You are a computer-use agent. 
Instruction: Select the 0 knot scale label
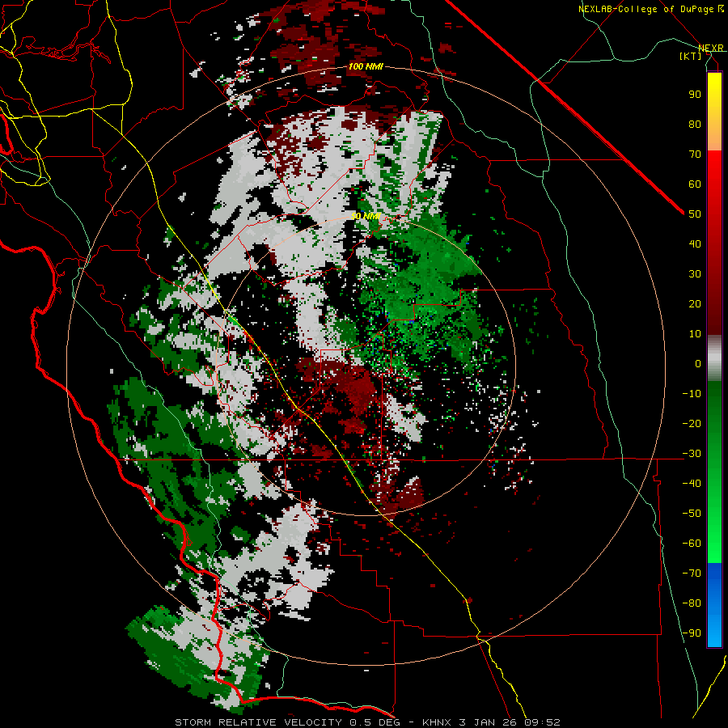(x=698, y=363)
